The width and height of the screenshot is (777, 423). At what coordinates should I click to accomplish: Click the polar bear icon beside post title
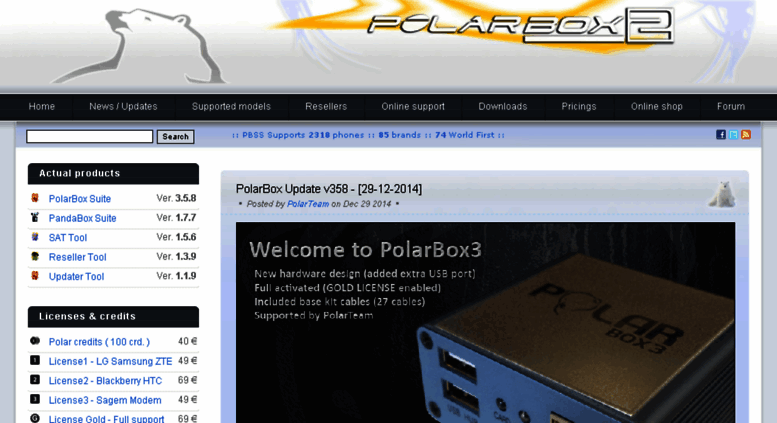[x=722, y=194]
